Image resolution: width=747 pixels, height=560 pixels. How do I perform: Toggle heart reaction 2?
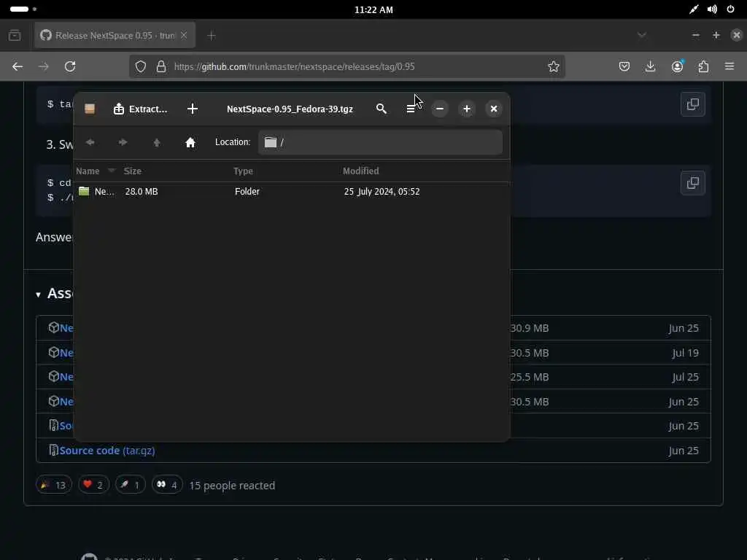pyautogui.click(x=93, y=485)
